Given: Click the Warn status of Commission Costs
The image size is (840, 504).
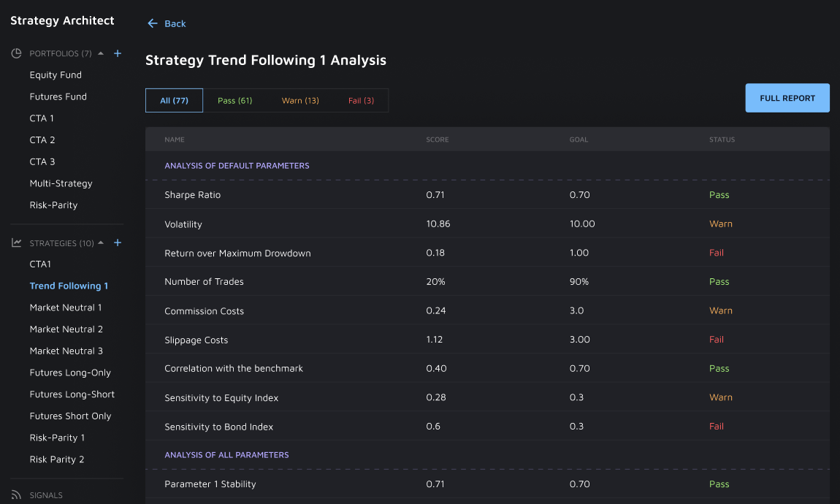Looking at the screenshot, I should click(x=720, y=310).
